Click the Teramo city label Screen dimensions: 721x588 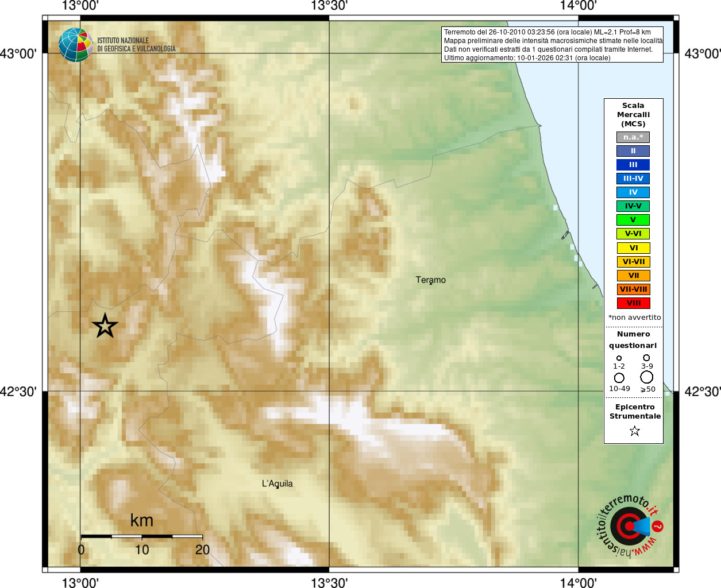point(431,280)
